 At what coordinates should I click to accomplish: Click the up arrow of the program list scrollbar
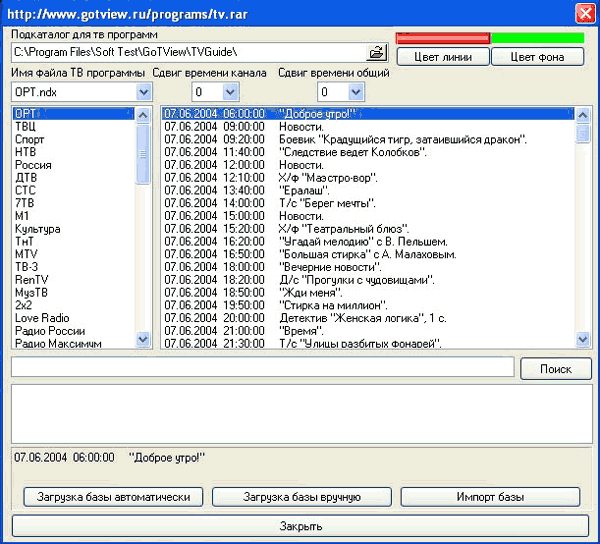click(x=583, y=115)
